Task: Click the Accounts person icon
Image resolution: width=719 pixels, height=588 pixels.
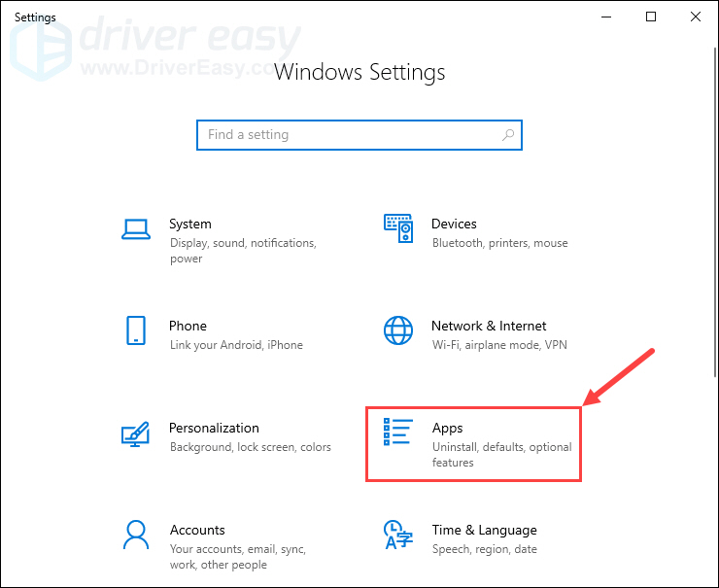Action: (x=136, y=536)
